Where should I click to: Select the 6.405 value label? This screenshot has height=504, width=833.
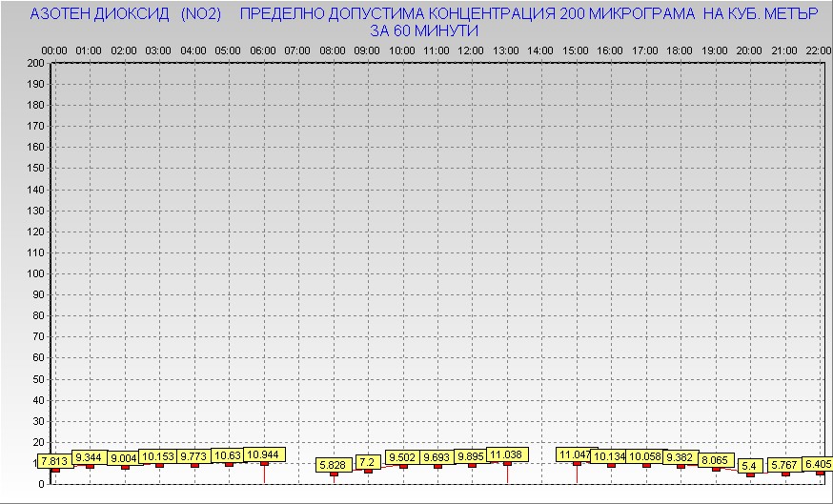coord(818,464)
